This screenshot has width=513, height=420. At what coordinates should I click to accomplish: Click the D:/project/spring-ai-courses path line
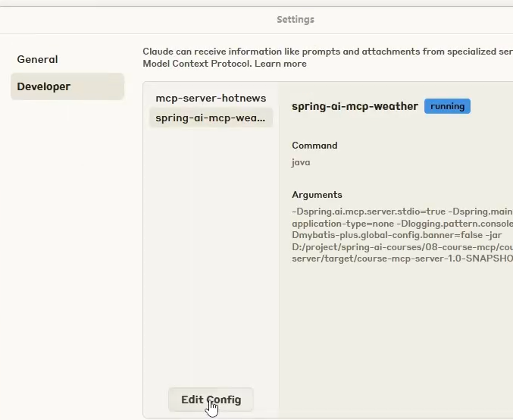402,247
